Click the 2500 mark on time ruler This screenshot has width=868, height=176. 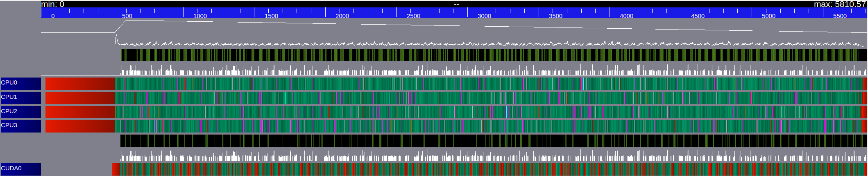(413, 16)
